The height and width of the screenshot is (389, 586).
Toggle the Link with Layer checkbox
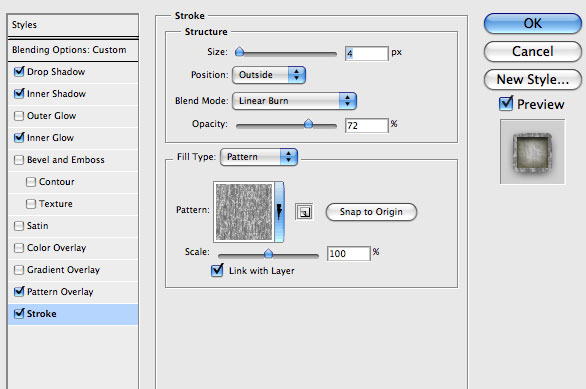point(217,270)
